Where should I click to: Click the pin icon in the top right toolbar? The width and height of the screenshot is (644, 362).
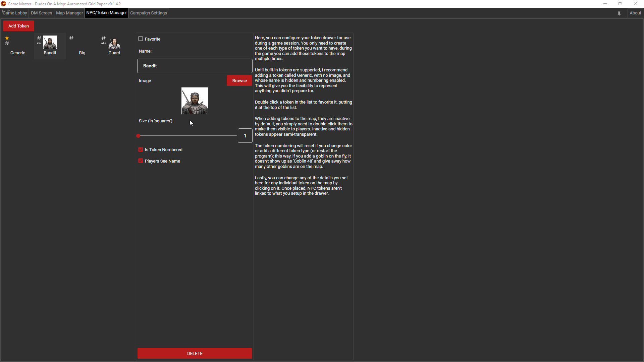click(619, 13)
